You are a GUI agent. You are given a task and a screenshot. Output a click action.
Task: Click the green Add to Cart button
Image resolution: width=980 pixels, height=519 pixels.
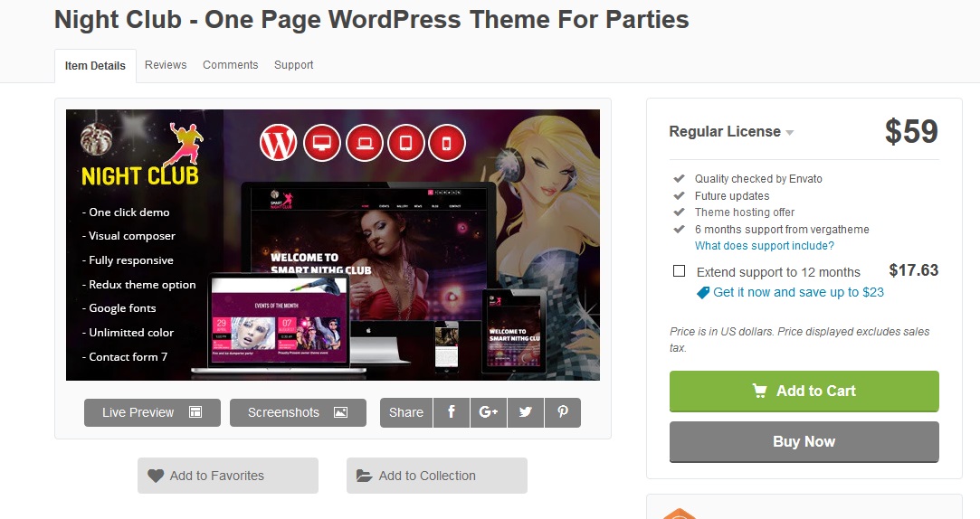tap(804, 391)
